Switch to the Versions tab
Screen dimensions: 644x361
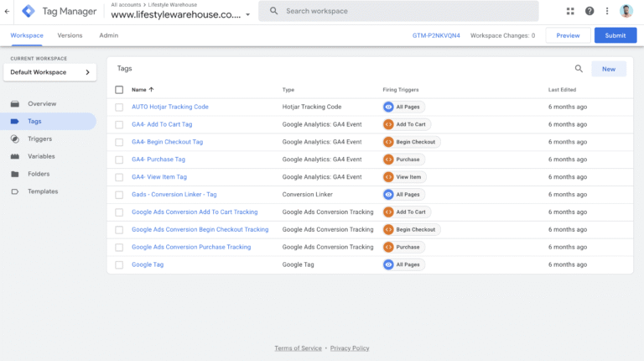(x=70, y=35)
